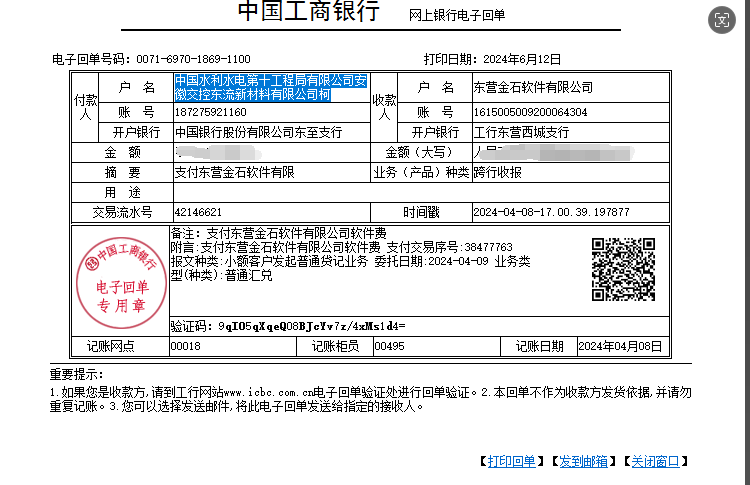This screenshot has height=485, width=750.
Task: Click the verification code 9qIO5qXqeQ08BJcYv7z
Action: (x=311, y=326)
